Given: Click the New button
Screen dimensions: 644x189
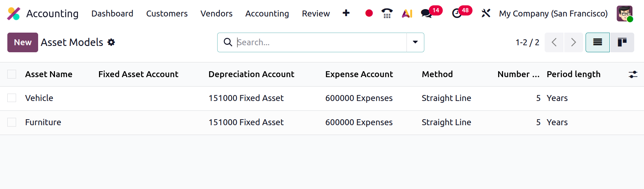Looking at the screenshot, I should point(23,42).
